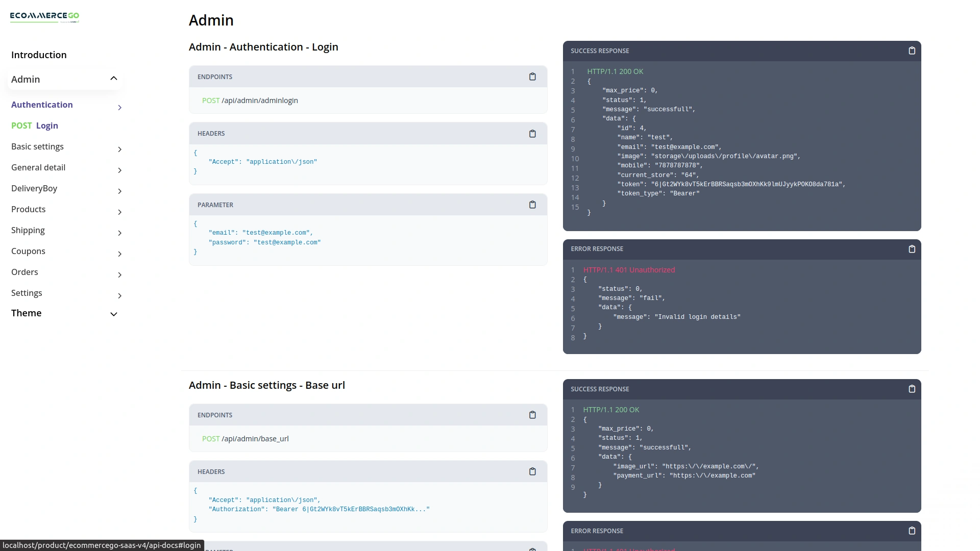980x551 pixels.
Task: Click the Admin - Basic settings heading
Action: tap(267, 385)
